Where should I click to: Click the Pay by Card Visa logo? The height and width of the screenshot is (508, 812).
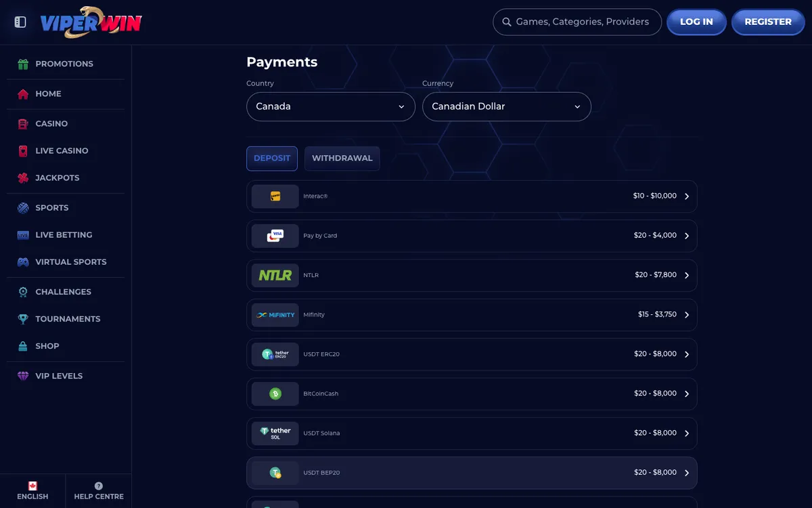pyautogui.click(x=275, y=236)
